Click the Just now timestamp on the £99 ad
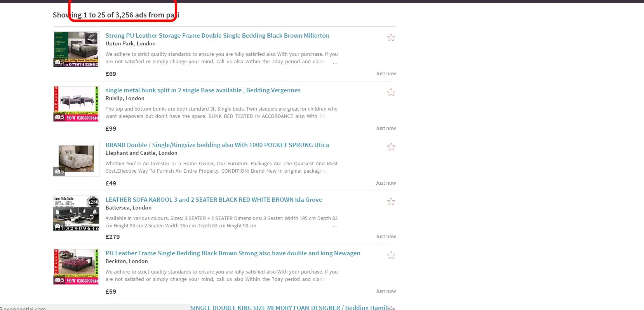The width and height of the screenshot is (644, 310). click(386, 128)
